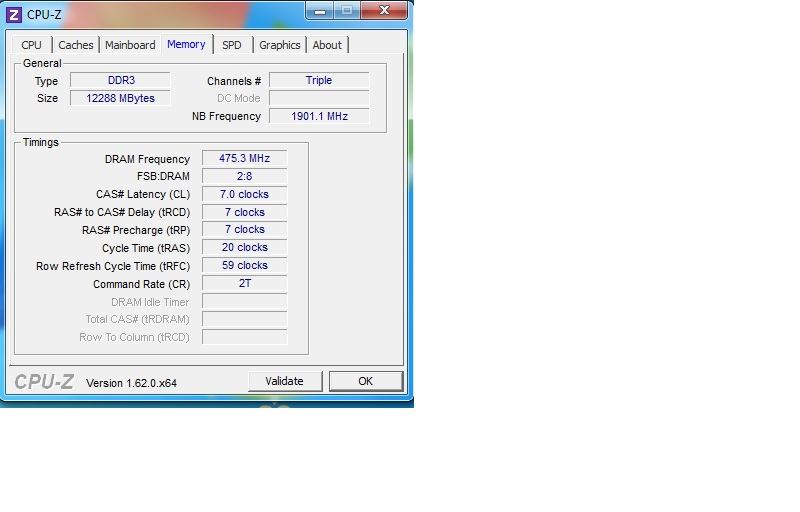Viewport: 800px width, 512px height.
Task: Click the empty DRAM Idle Timer field
Action: click(x=244, y=301)
